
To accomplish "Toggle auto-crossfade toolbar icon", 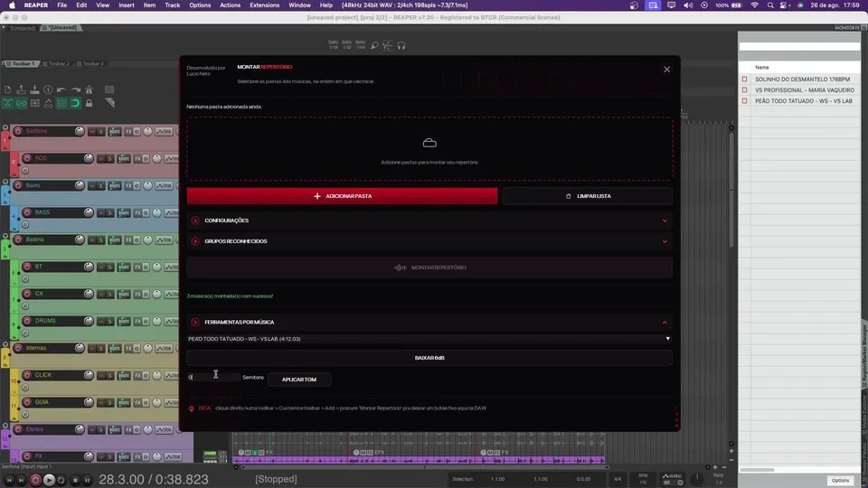I will tap(8, 103).
